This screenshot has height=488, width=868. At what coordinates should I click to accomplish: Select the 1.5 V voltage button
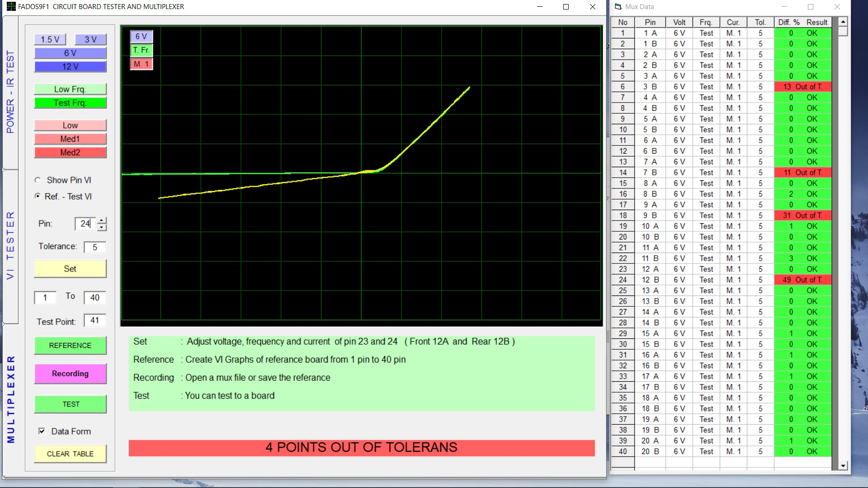coord(50,39)
